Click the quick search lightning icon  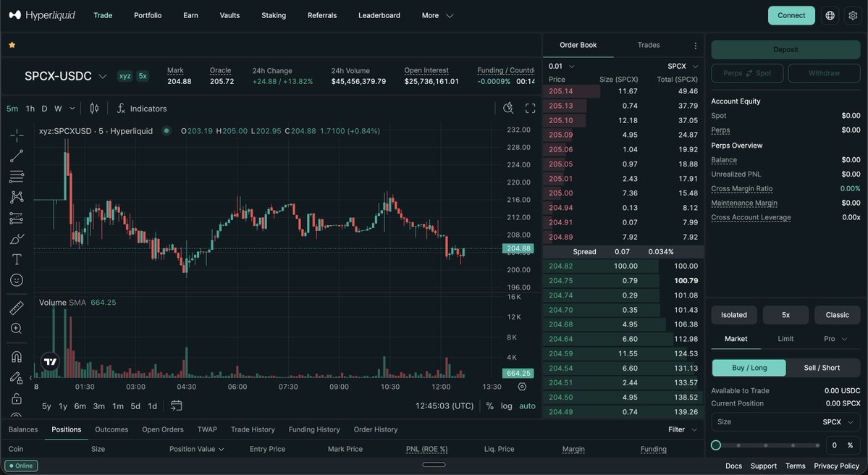(508, 109)
